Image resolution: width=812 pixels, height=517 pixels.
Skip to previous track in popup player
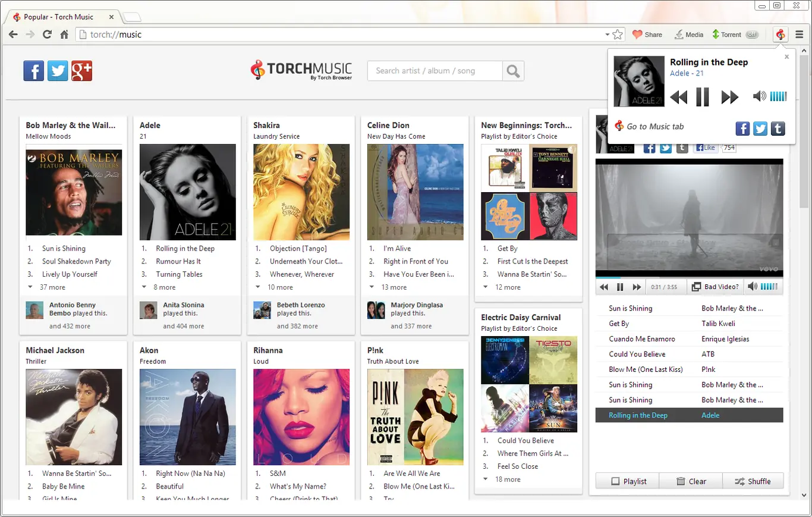678,96
